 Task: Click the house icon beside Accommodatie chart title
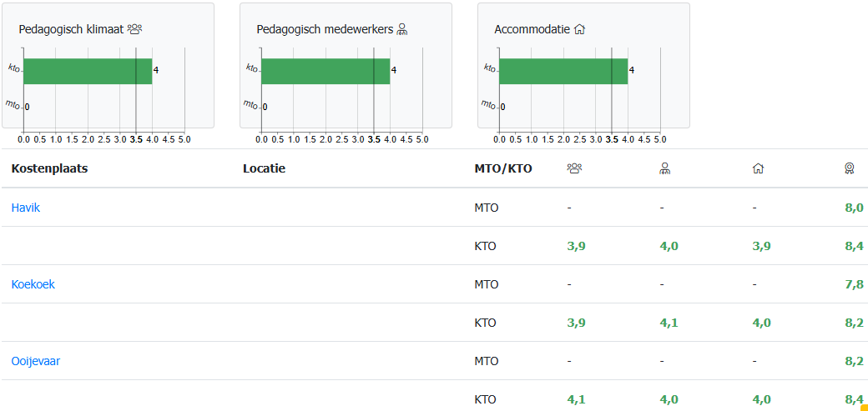580,29
